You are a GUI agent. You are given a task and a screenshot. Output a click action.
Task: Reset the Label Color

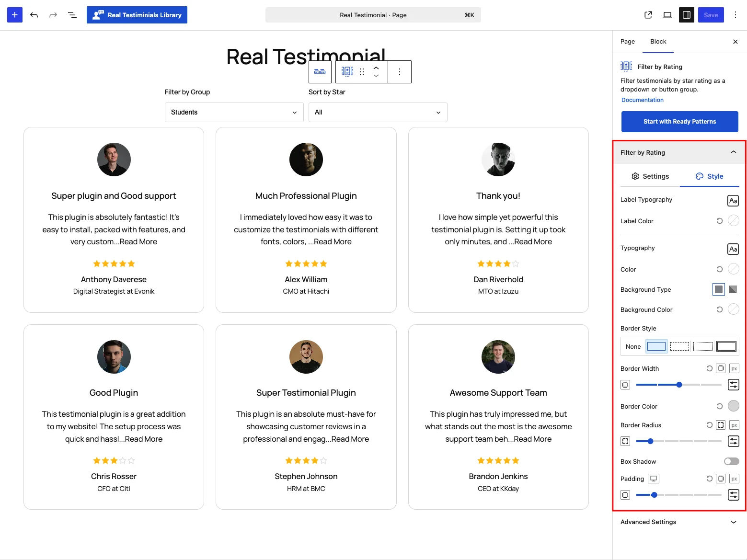[720, 221]
